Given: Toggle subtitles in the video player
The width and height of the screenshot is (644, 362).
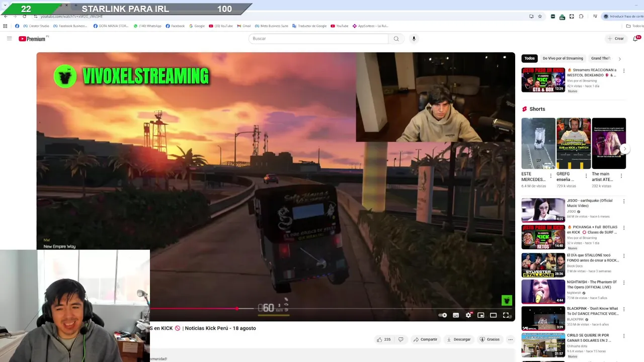Looking at the screenshot, I should pos(456,315).
